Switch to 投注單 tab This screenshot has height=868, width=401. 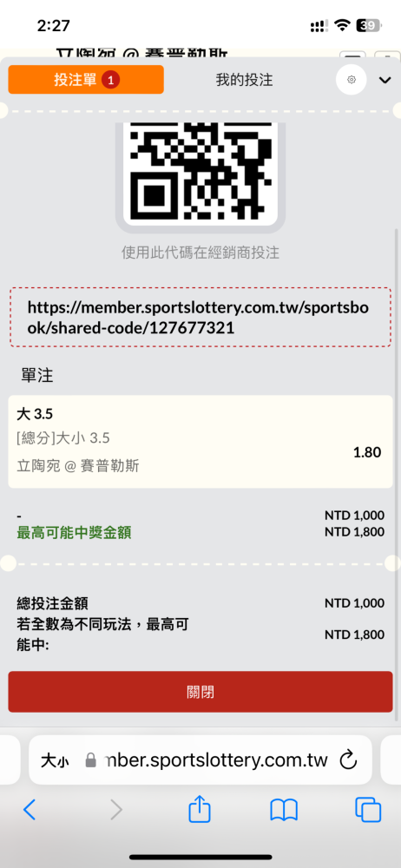click(86, 80)
